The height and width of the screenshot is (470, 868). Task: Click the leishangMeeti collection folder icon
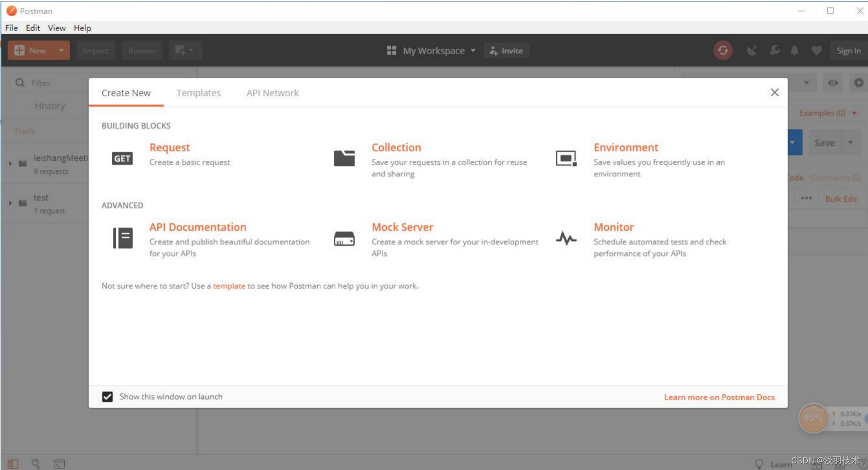(23, 163)
